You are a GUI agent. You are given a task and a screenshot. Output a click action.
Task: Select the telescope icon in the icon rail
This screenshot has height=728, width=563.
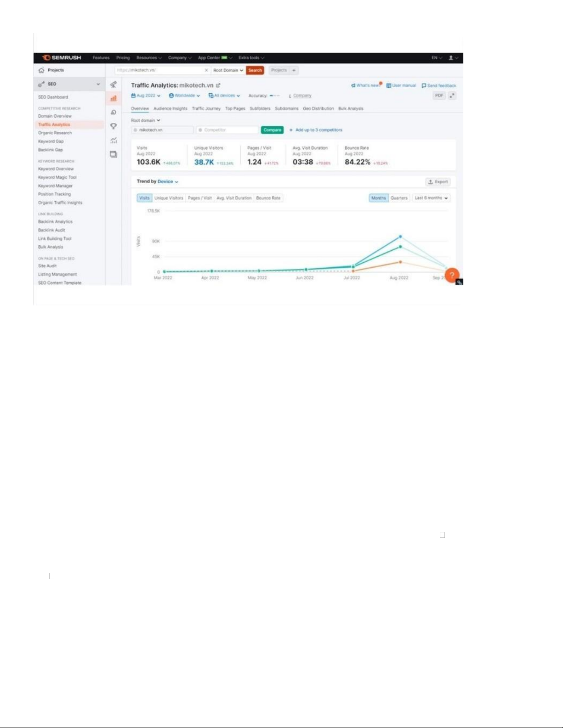point(113,85)
